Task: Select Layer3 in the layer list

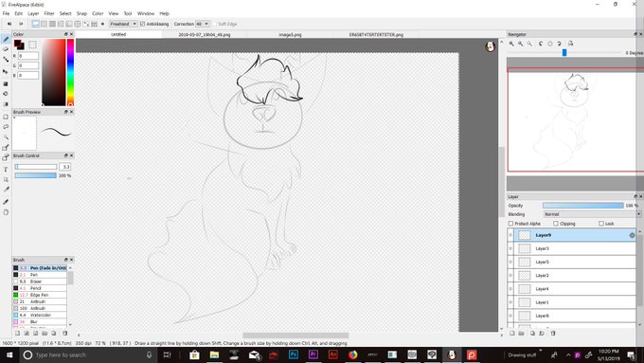Action: point(575,248)
